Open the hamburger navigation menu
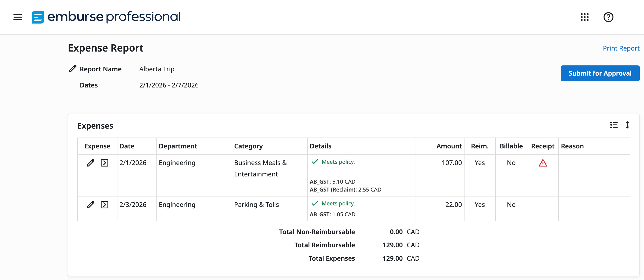644x280 pixels. click(x=18, y=17)
